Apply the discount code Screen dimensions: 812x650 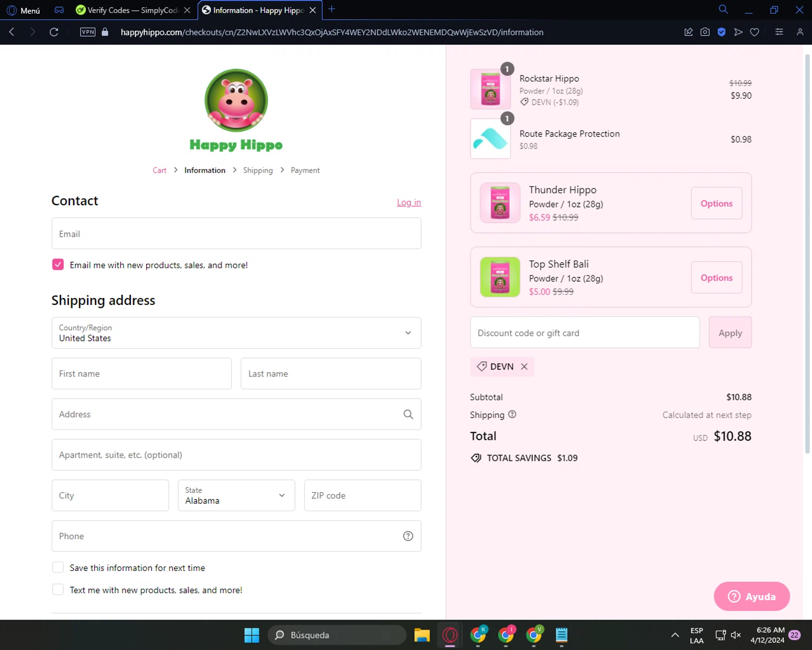(x=730, y=333)
